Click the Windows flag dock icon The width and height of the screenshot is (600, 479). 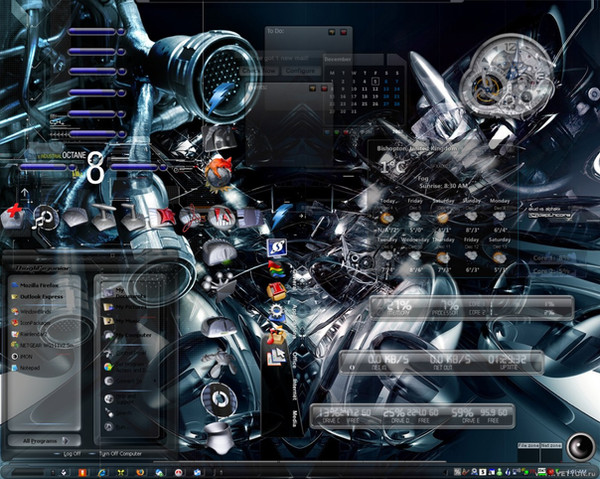(x=276, y=269)
